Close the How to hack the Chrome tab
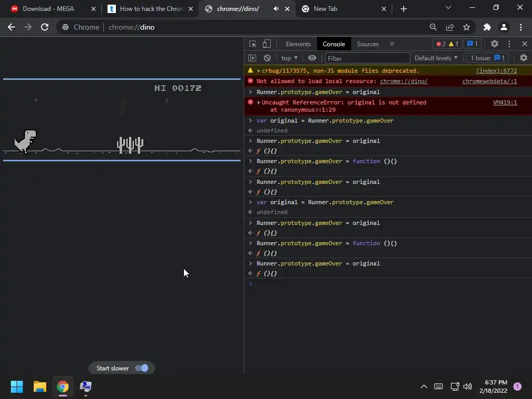 pos(191,9)
